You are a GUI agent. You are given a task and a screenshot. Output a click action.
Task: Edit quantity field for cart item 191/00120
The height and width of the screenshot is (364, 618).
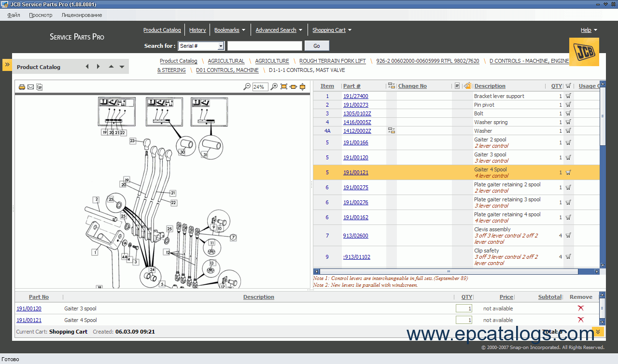pyautogui.click(x=464, y=308)
